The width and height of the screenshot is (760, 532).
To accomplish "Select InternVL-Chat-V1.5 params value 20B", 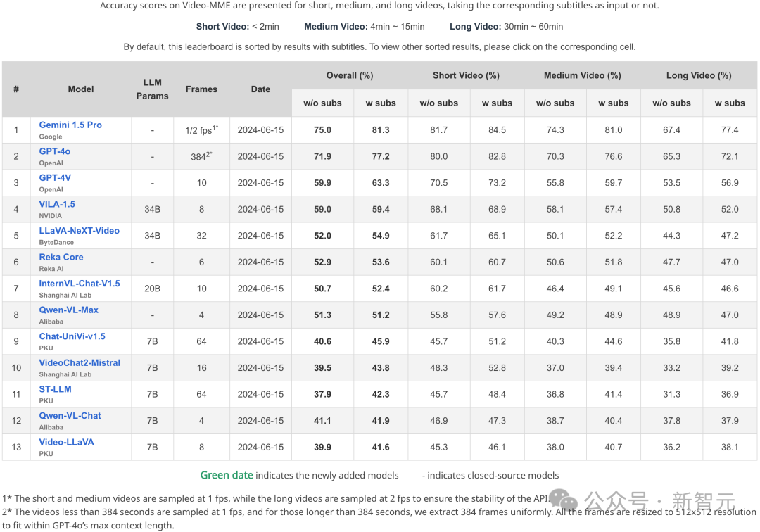I will coord(152,289).
